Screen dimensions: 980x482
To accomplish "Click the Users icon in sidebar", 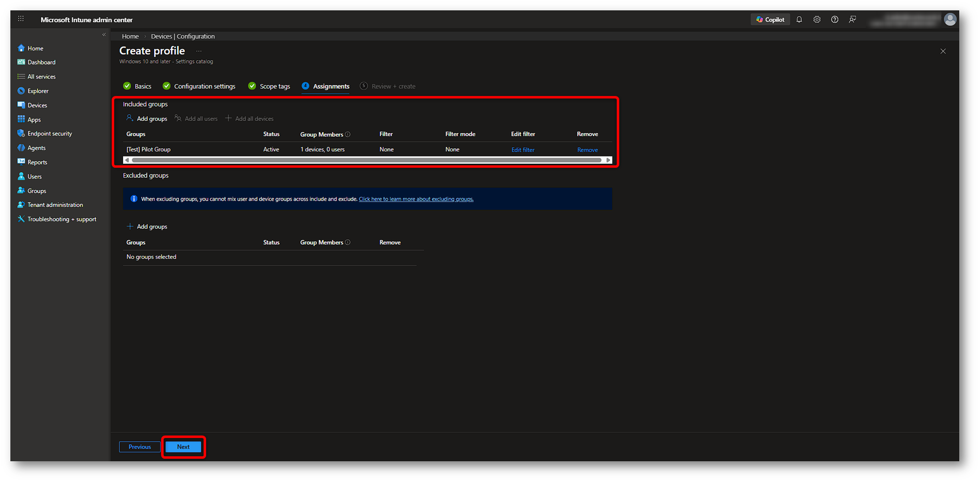I will pos(21,176).
